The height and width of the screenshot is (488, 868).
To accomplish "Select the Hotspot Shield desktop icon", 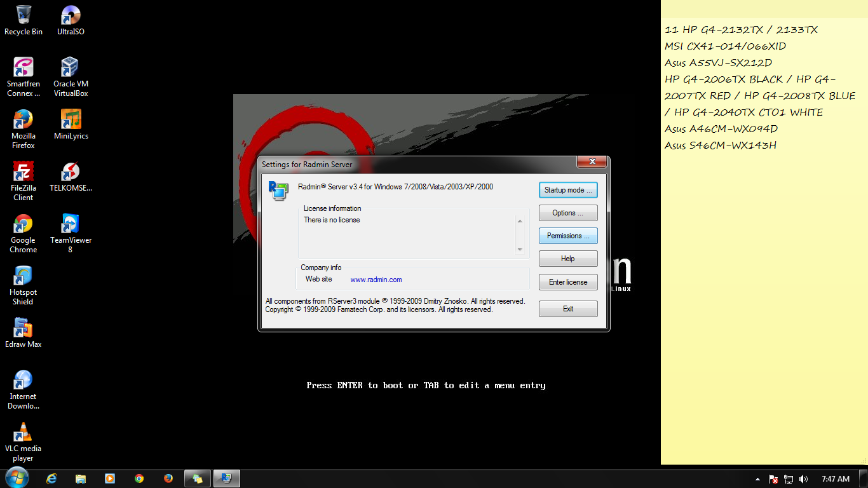I will (24, 285).
